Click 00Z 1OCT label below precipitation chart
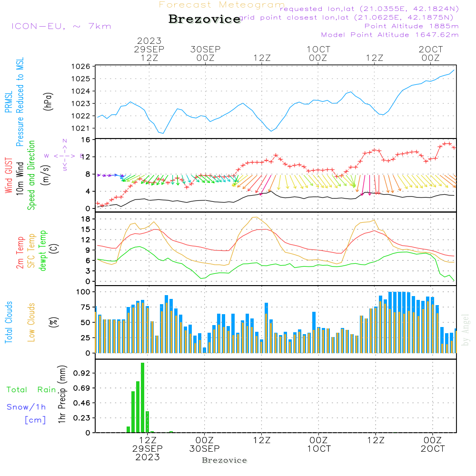Image resolution: width=476 pixels, height=476 pixels. pyautogui.click(x=319, y=444)
